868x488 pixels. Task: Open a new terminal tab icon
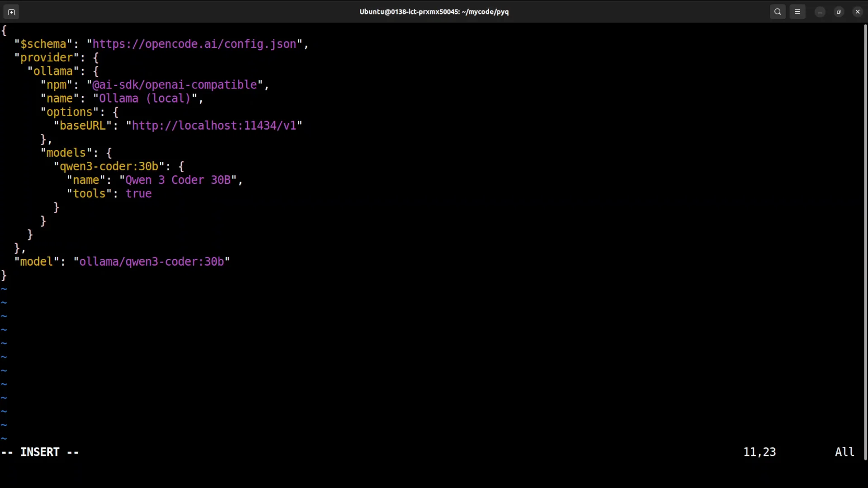[11, 12]
